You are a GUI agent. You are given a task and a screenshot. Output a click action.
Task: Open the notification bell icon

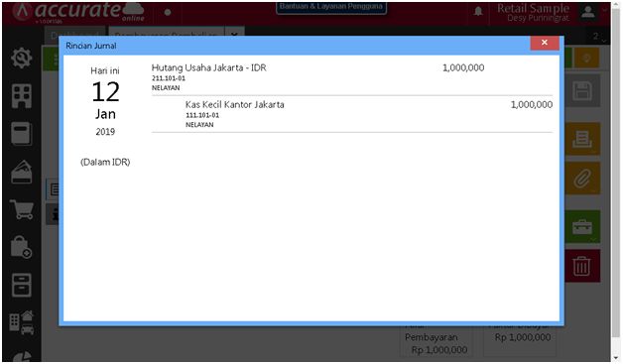(478, 11)
